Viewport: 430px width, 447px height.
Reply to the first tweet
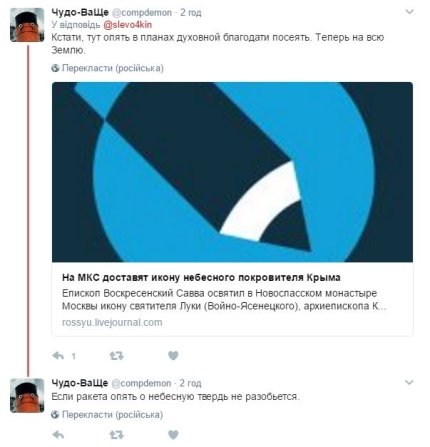coord(58,356)
